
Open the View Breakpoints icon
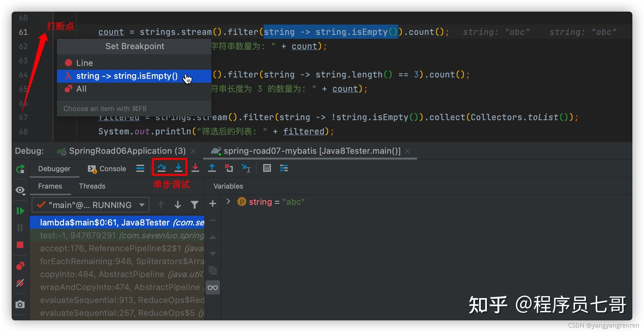pos(20,266)
